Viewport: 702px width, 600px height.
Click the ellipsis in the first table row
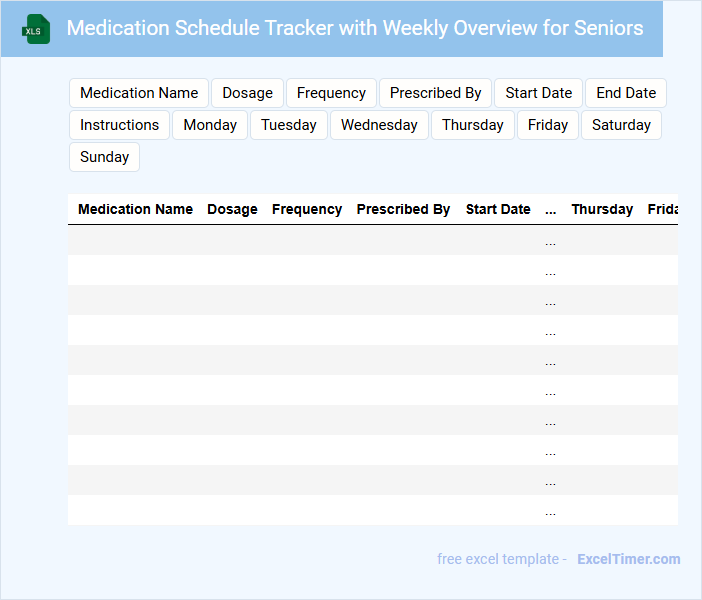click(x=551, y=240)
